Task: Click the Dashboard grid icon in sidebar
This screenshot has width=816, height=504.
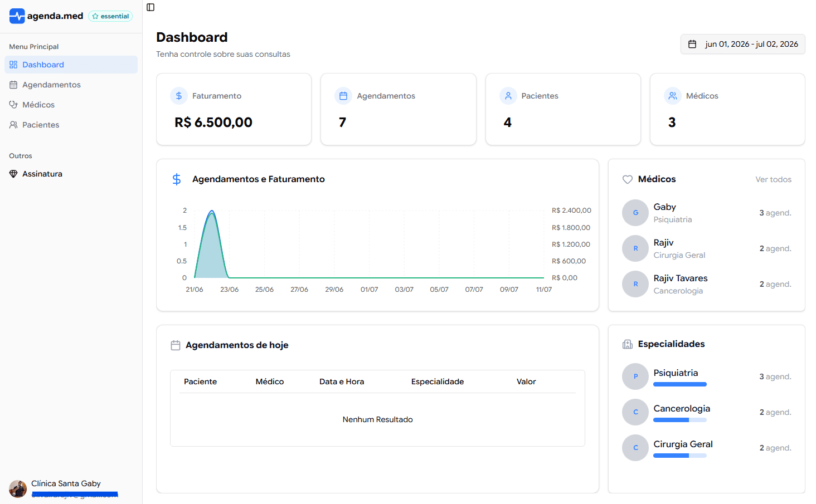Action: click(x=13, y=65)
